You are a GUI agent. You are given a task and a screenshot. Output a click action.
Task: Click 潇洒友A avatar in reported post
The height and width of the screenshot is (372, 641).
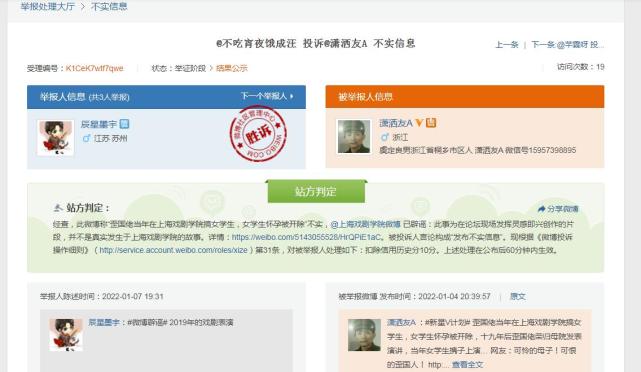pos(364,335)
